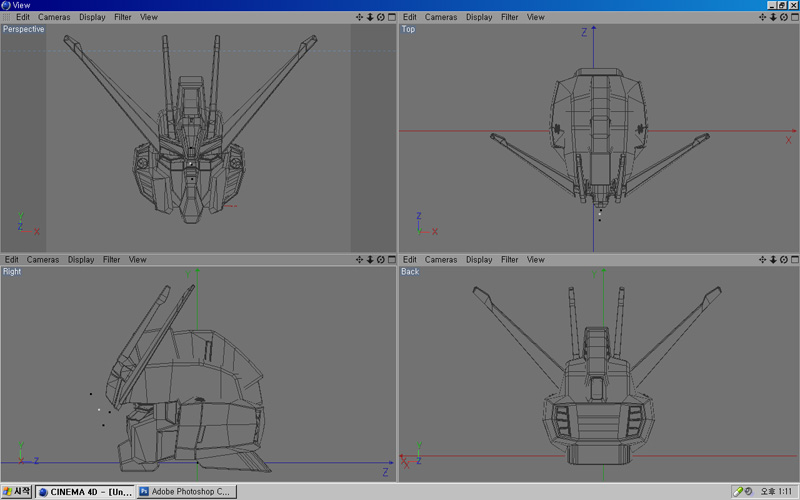The width and height of the screenshot is (800, 500).
Task: Click the zoom camera icon in Perspective viewport
Action: coord(370,17)
